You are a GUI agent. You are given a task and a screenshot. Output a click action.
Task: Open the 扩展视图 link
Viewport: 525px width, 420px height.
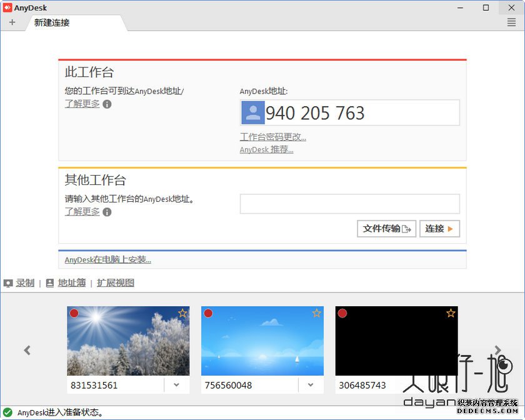click(x=116, y=283)
